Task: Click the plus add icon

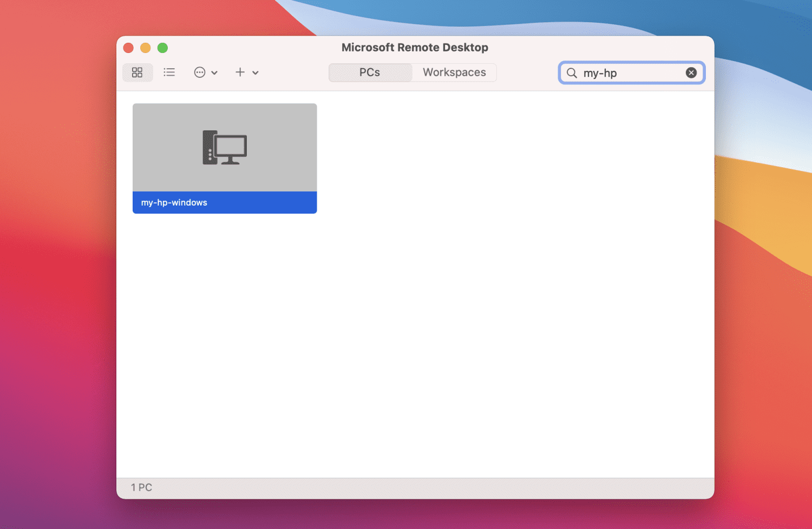Action: [x=240, y=72]
